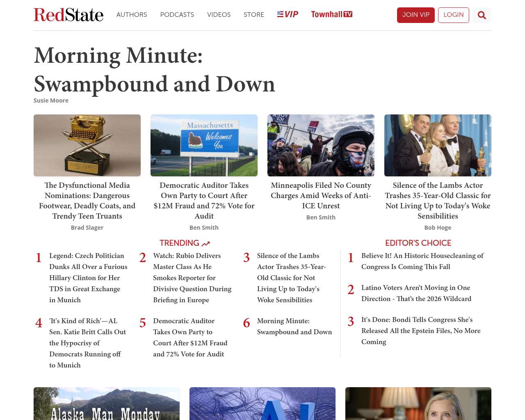Open trending story 2 about Rubio briefing
The width and height of the screenshot is (525, 420).
pos(192,278)
